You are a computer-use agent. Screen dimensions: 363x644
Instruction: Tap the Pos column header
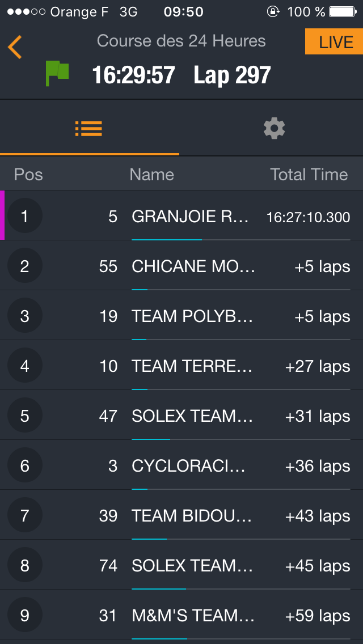[x=28, y=175]
